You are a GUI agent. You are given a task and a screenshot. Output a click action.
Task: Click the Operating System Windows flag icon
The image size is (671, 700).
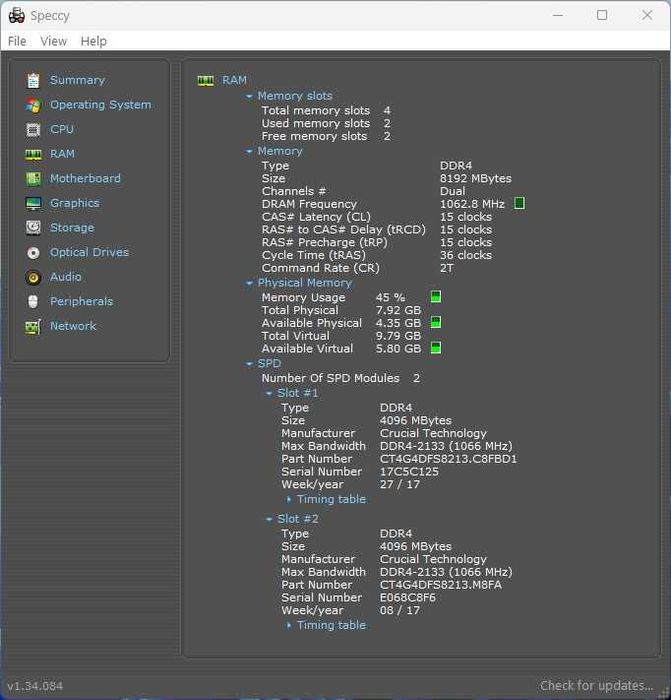pyautogui.click(x=33, y=105)
